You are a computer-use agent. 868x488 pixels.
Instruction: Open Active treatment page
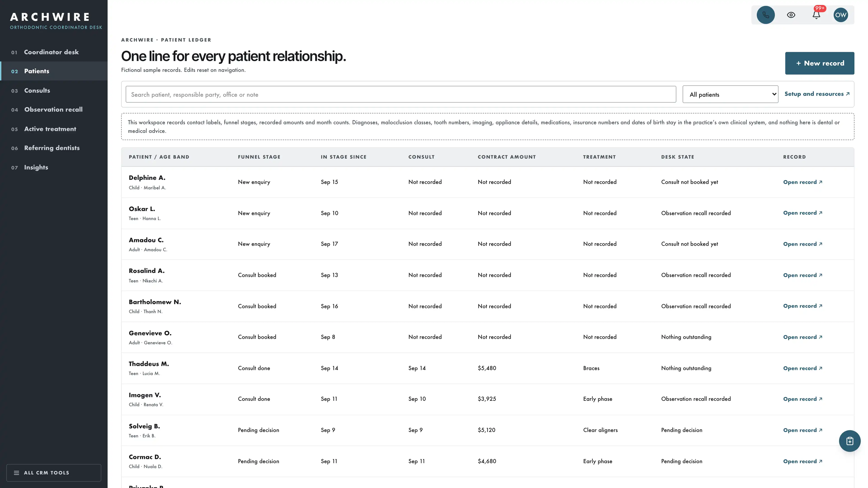tap(54, 129)
